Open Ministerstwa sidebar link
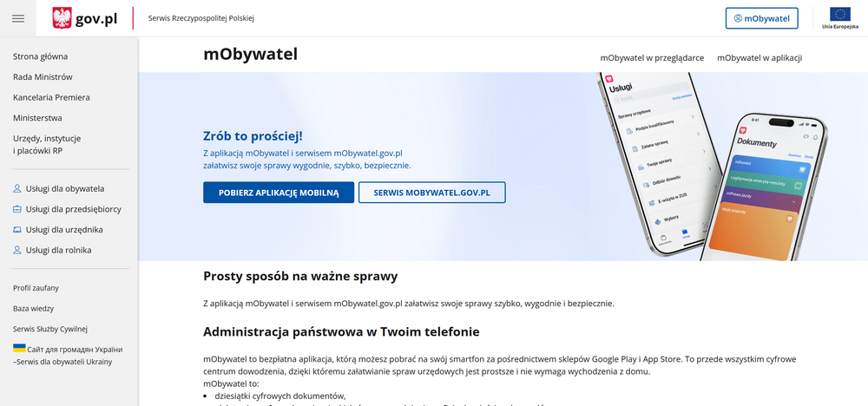 (x=37, y=118)
